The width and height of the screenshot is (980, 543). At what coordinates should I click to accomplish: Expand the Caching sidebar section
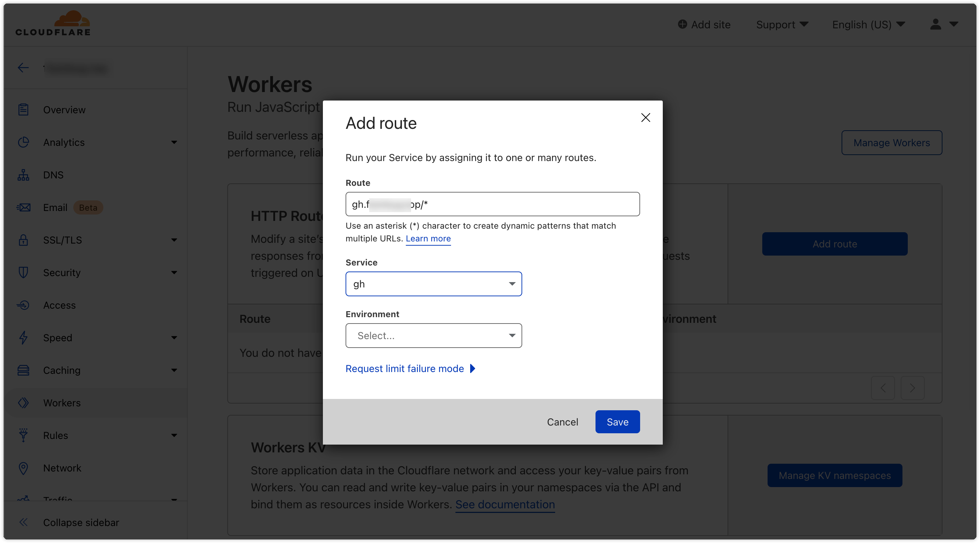point(174,370)
